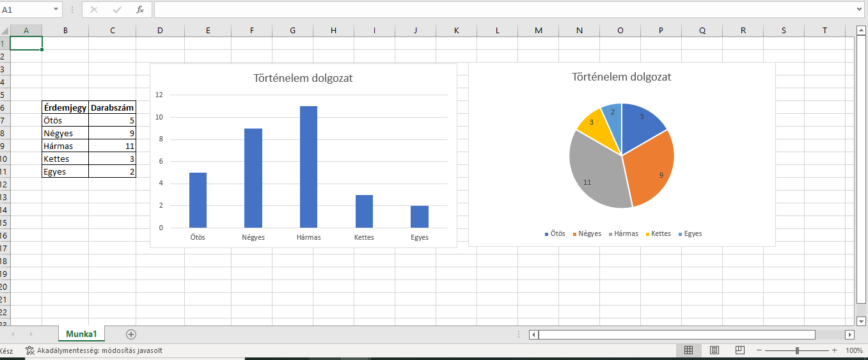Add a new sheet with plus icon

[131, 334]
